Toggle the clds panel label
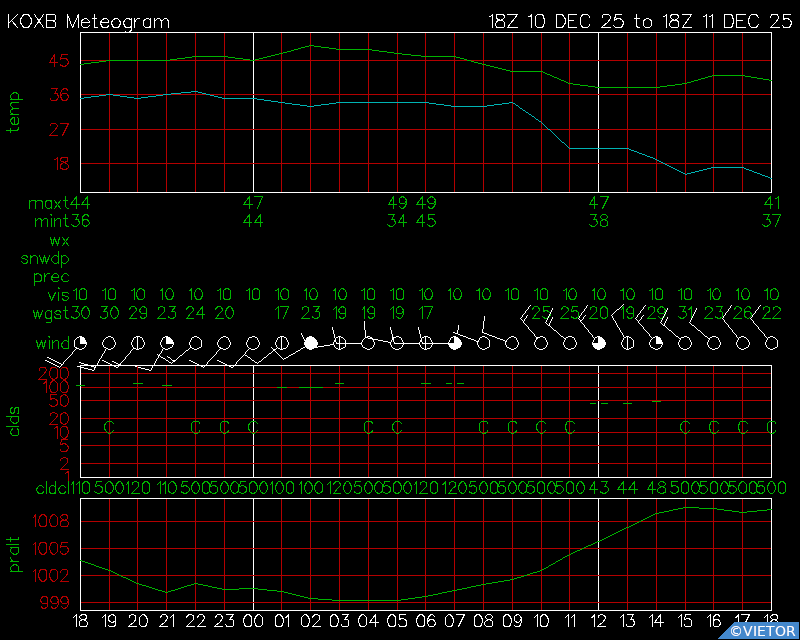 click(12, 421)
